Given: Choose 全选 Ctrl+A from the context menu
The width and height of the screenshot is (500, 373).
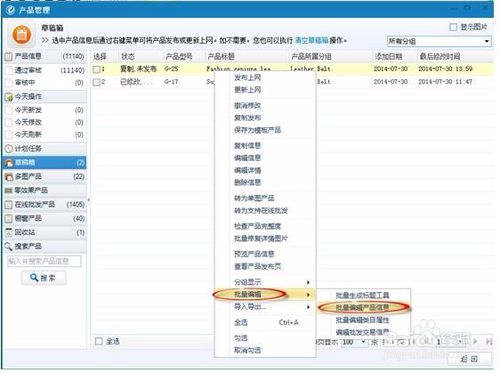Looking at the screenshot, I should (265, 322).
